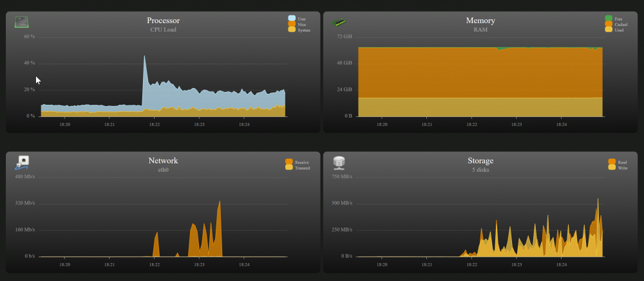Toggle the Free memory color swatch
The height and width of the screenshot is (281, 644).
(609, 19)
